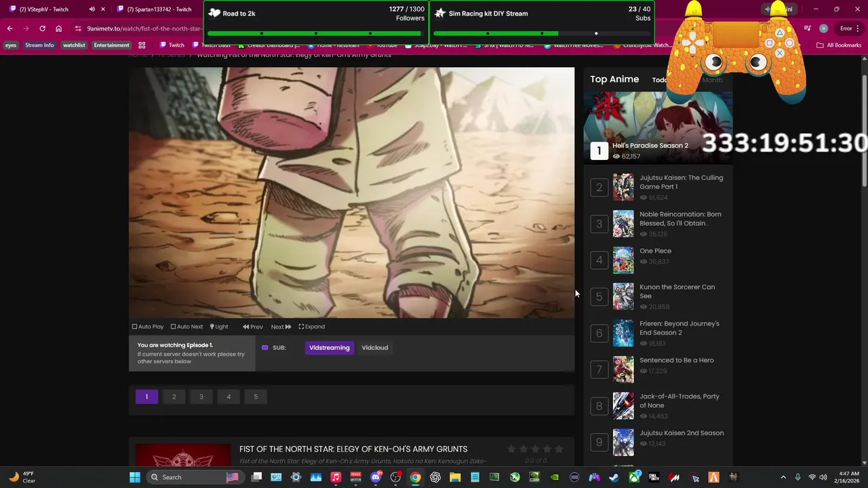Open Sentenced to Be a Hero

pyautogui.click(x=676, y=360)
